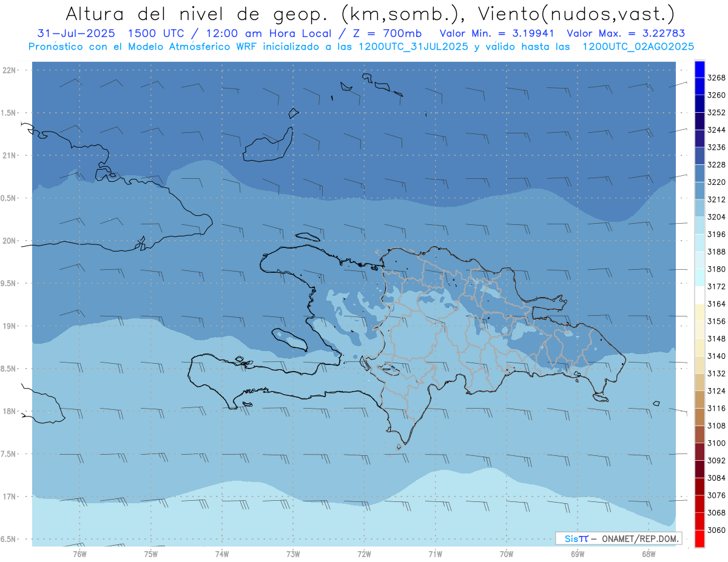Click the '7.5N' latitude label
The height and width of the screenshot is (562, 728).
point(9,454)
